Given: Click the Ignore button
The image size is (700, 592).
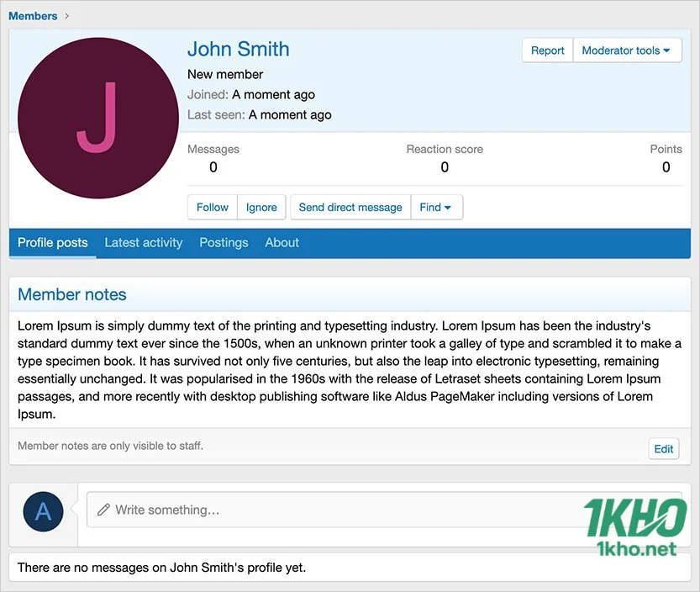Looking at the screenshot, I should [x=261, y=207].
